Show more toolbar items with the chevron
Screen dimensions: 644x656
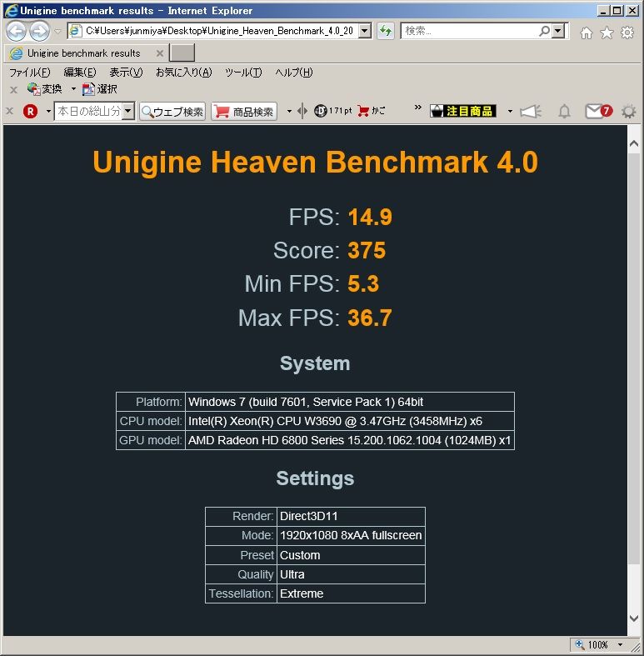pyautogui.click(x=417, y=108)
